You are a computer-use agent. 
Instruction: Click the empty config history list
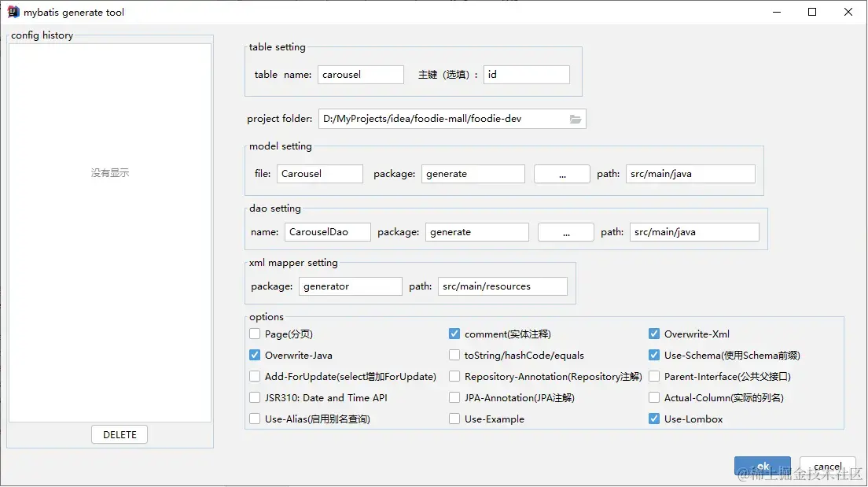point(110,233)
